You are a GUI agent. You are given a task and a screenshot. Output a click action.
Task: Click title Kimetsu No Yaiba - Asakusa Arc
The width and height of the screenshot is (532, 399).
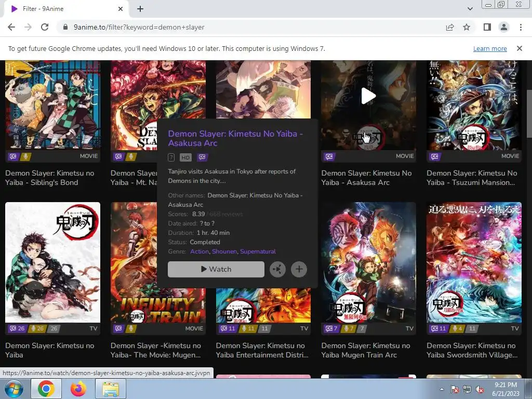[x=366, y=178]
